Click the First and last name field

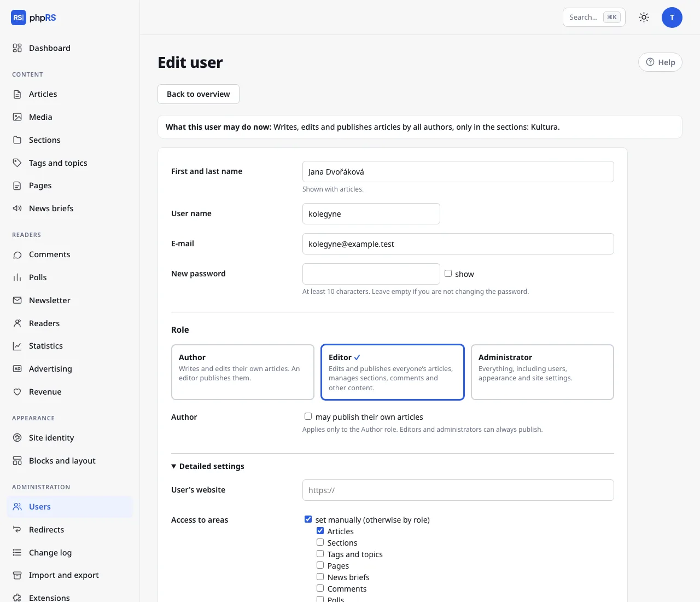(x=458, y=172)
